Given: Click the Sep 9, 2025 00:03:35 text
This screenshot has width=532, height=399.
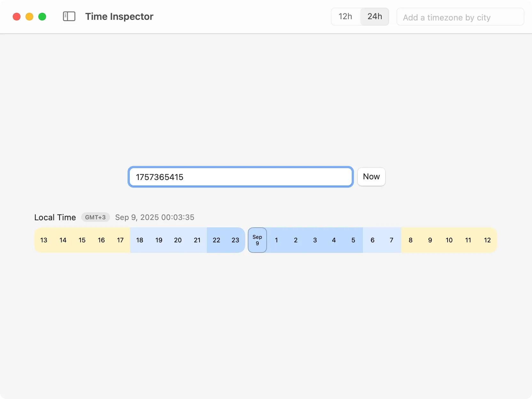Looking at the screenshot, I should 154,217.
